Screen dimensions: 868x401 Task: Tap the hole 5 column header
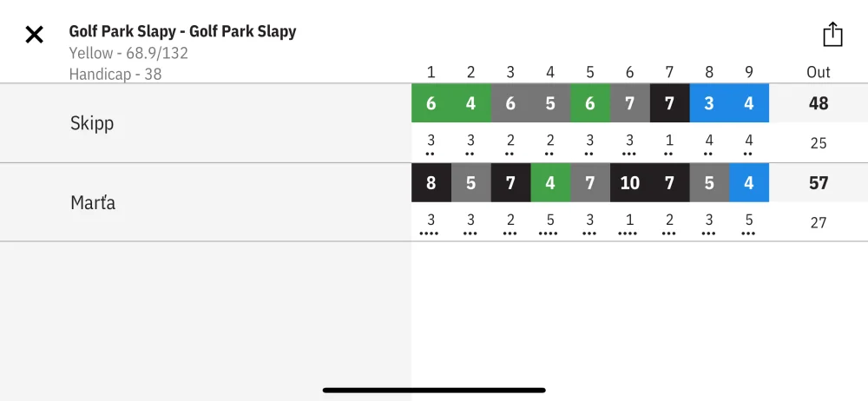(590, 72)
